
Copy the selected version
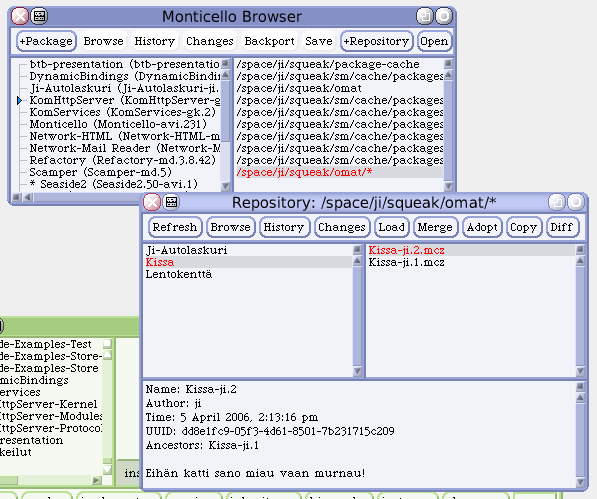524,227
